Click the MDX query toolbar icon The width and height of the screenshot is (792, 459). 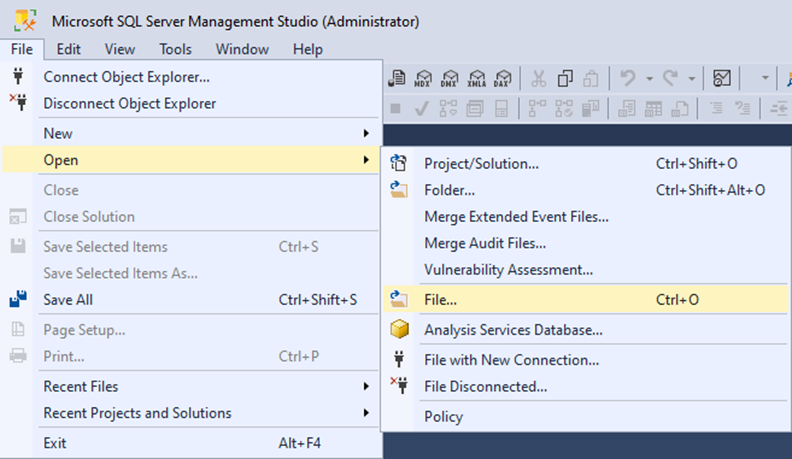[x=423, y=78]
